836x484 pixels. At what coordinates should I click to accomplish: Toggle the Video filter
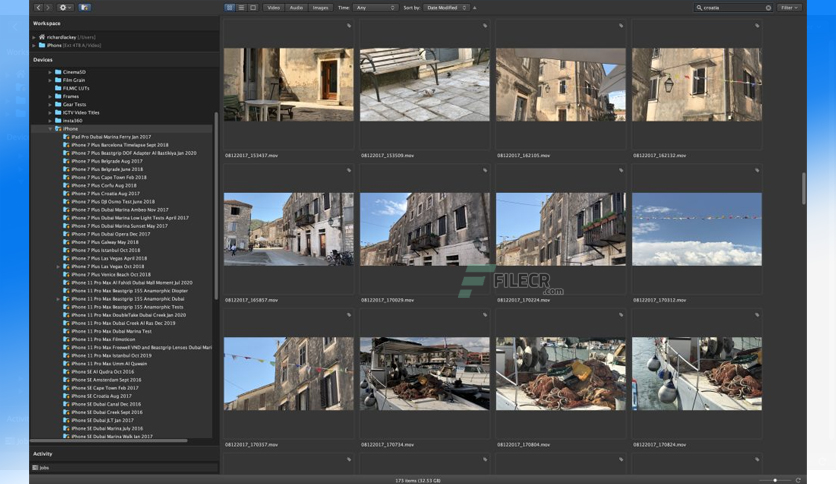point(274,7)
